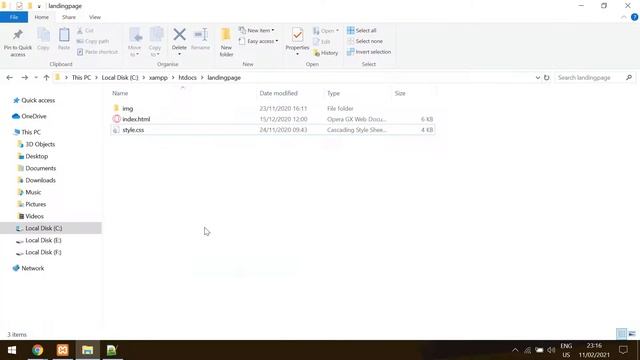The height and width of the screenshot is (360, 640).
Task: Click the Edit ribbon button
Action: pos(322,42)
